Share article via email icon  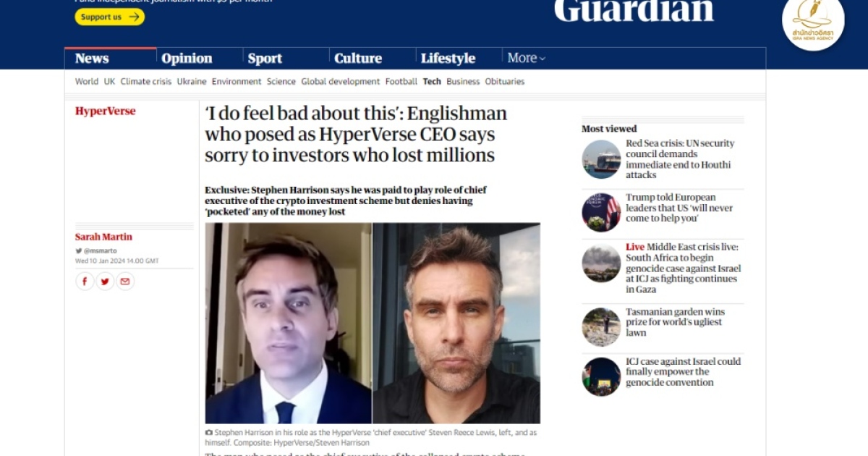point(125,282)
